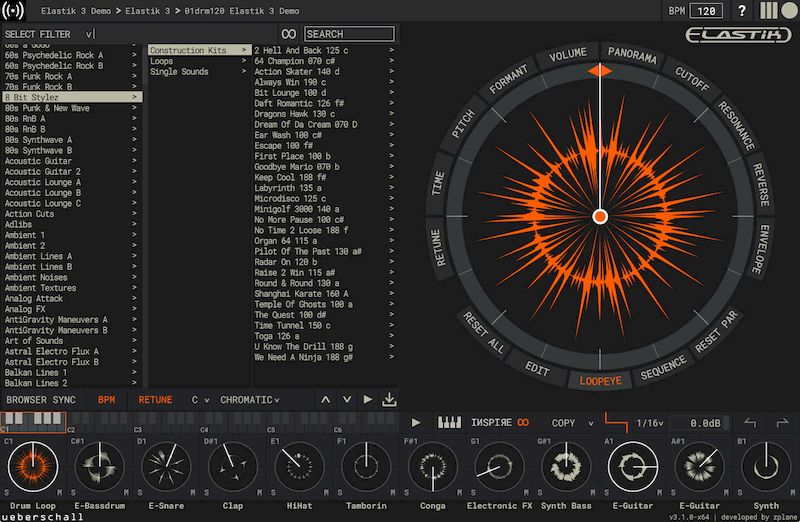The image size is (800, 522).
Task: Click the redo arrow icon
Action: click(x=782, y=423)
